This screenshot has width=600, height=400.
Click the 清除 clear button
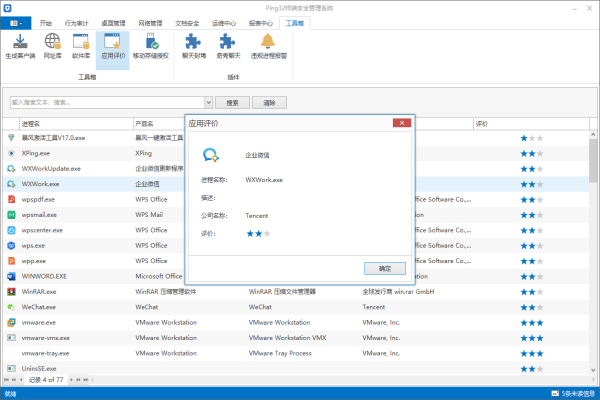pyautogui.click(x=269, y=103)
